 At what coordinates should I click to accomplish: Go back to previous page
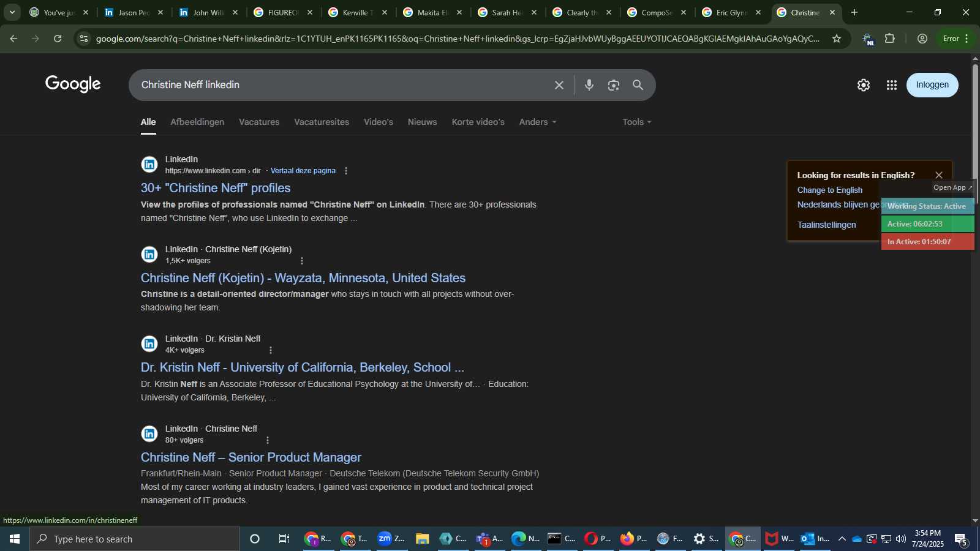coord(13,39)
